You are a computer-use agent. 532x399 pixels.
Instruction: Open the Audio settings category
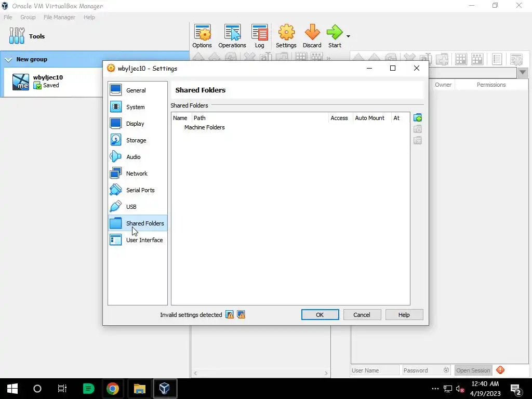tap(137, 157)
